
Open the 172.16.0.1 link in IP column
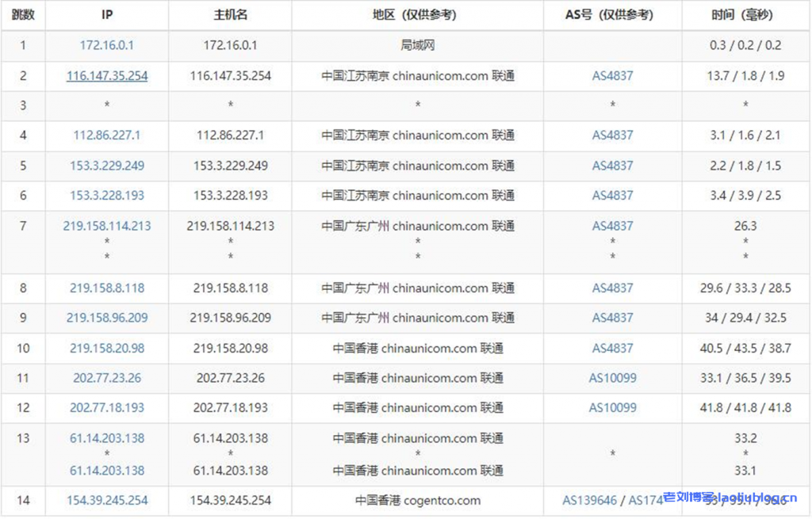[x=106, y=46]
